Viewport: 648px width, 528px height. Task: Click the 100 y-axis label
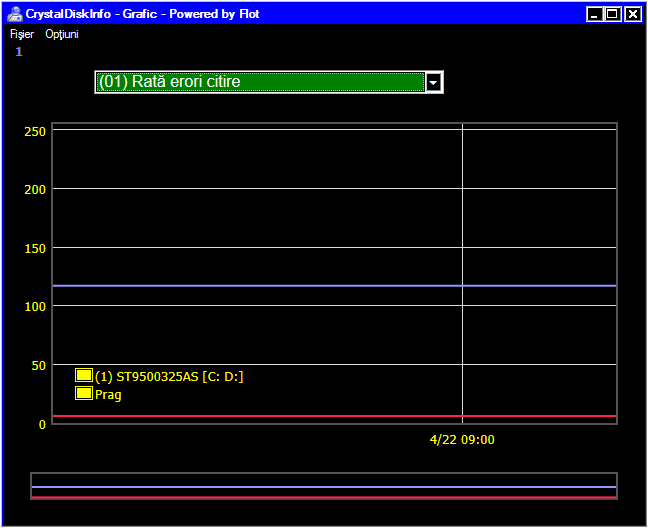click(35, 307)
